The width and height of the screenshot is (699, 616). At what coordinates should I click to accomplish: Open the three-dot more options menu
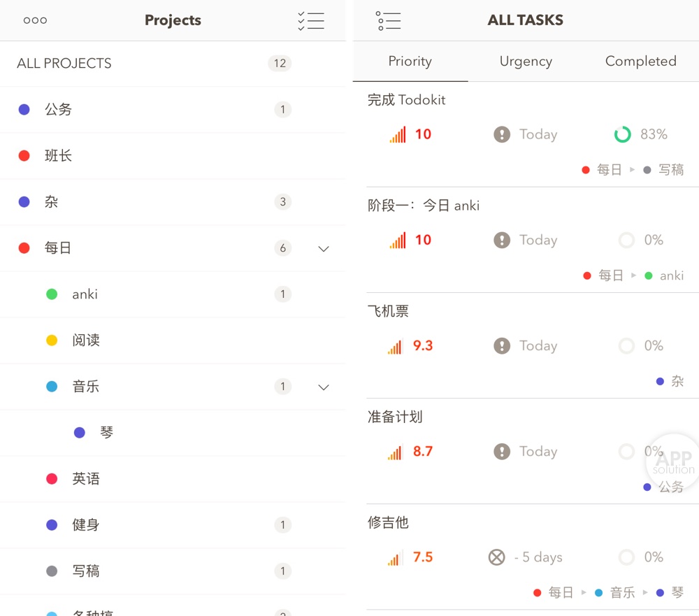35,20
